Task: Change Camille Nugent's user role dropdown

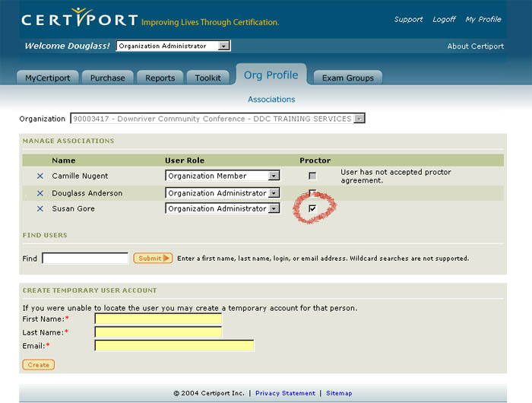Action: tap(223, 176)
